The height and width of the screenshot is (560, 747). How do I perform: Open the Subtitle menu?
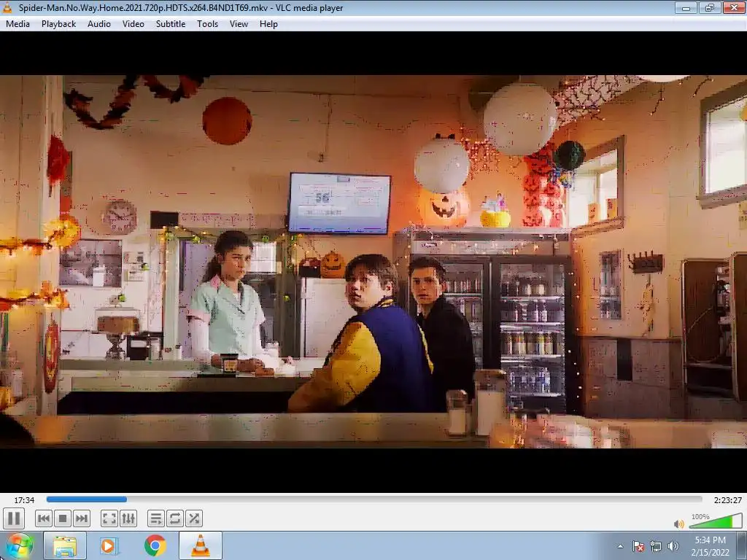(x=171, y=24)
